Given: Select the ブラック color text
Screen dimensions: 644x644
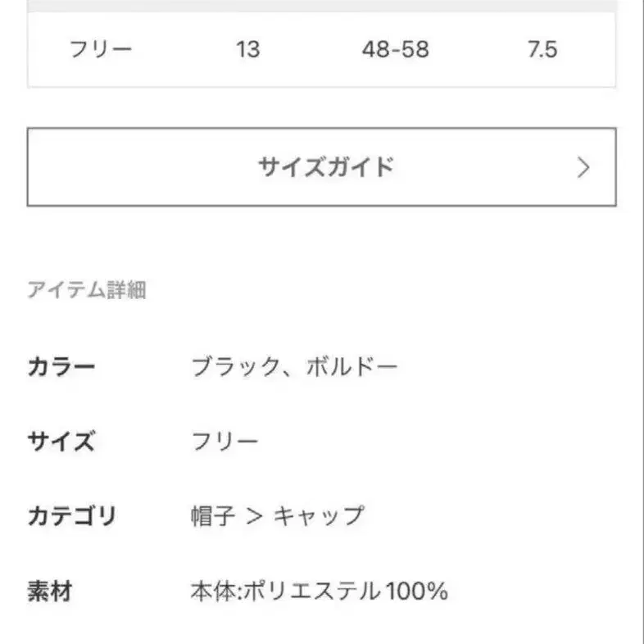Looking at the screenshot, I should [x=236, y=367].
